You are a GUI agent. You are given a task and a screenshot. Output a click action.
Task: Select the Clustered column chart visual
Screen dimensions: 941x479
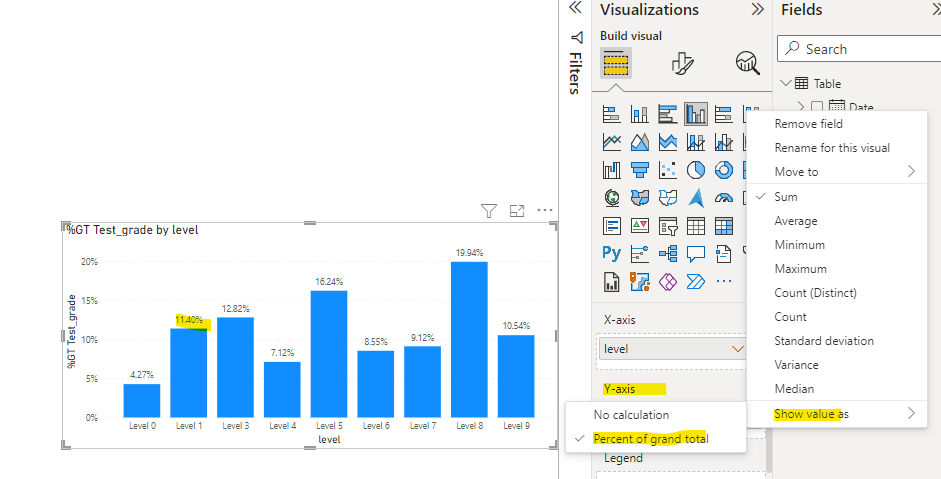pos(696,113)
